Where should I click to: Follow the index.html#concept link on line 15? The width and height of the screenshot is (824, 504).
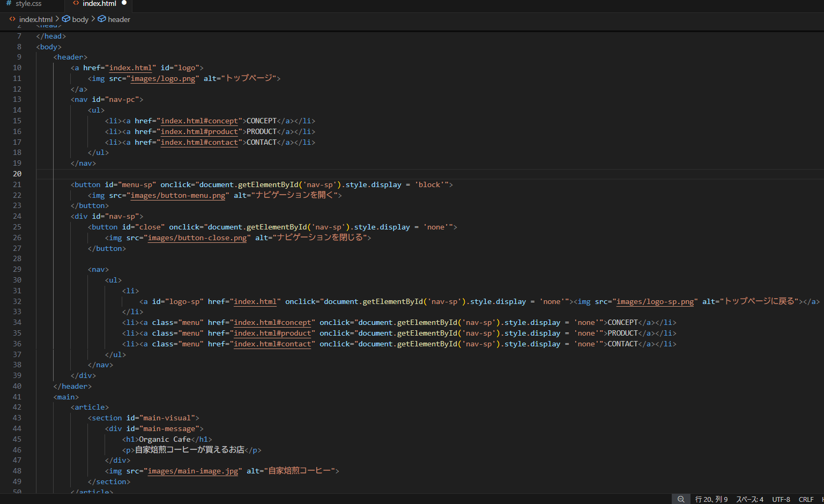click(x=199, y=121)
